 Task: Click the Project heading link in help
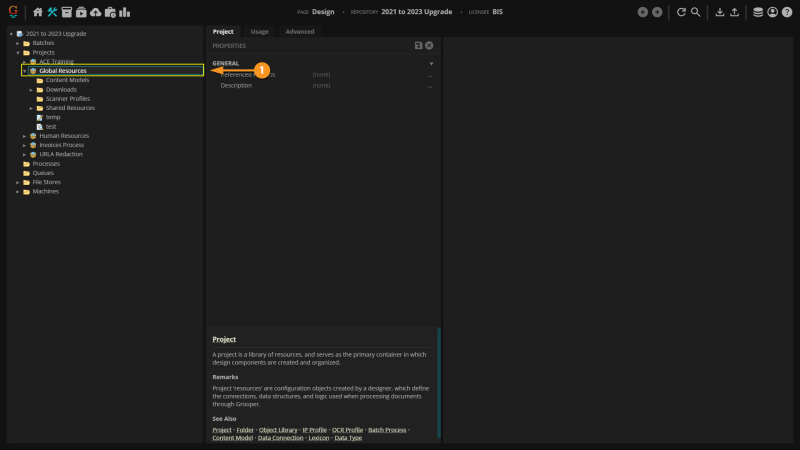click(224, 339)
